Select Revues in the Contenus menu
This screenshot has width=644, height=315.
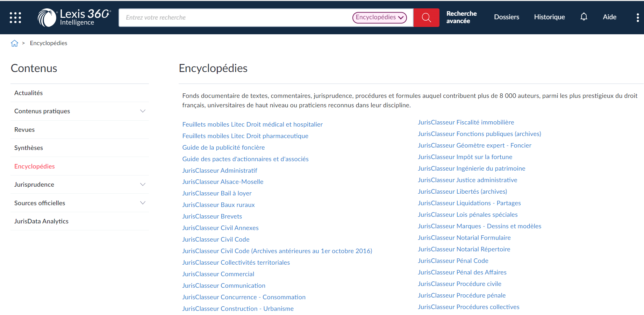point(24,129)
